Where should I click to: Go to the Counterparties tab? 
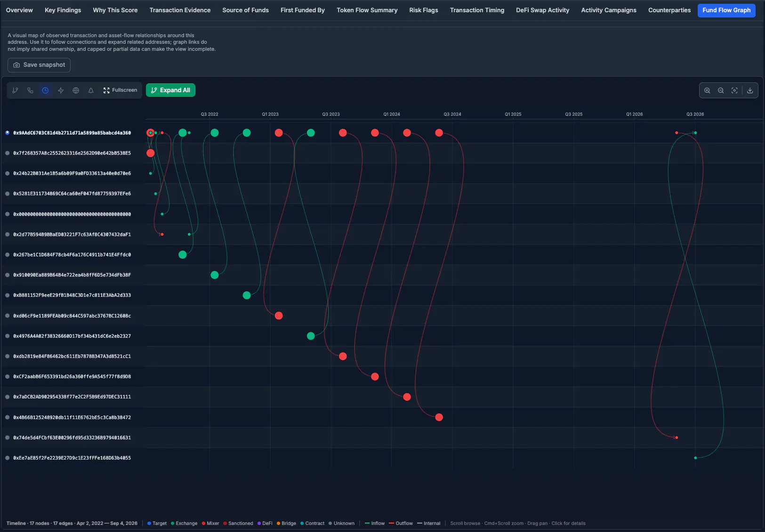tap(669, 10)
